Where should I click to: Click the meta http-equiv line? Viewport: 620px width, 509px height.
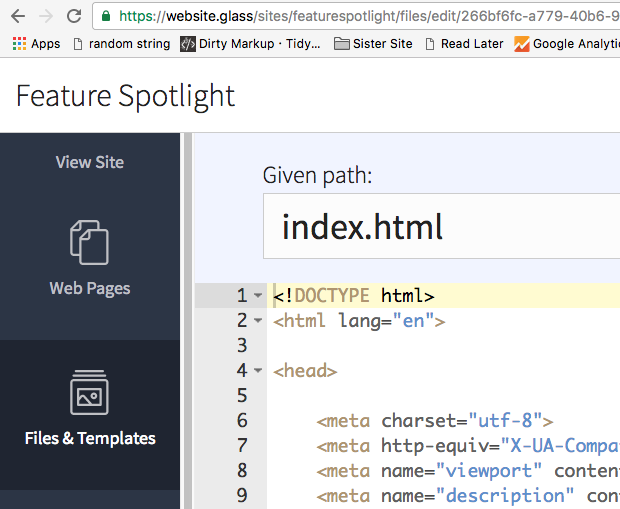click(468, 446)
